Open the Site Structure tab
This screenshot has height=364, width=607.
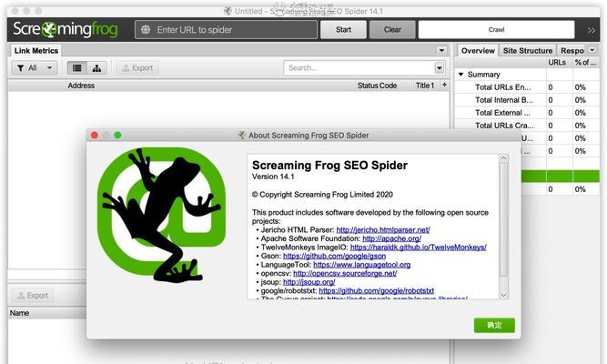(527, 51)
